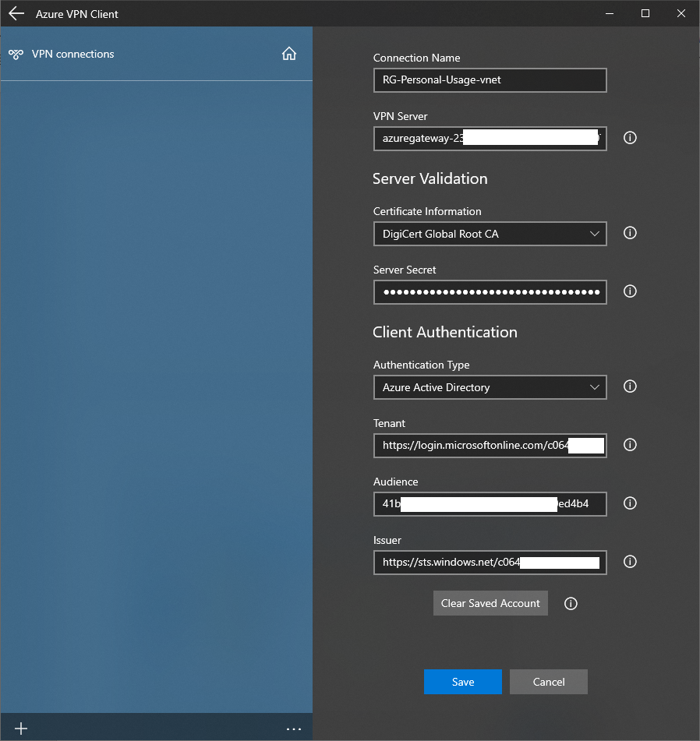This screenshot has height=741, width=700.
Task: Click the Azure VPN Client title
Action: 77,14
